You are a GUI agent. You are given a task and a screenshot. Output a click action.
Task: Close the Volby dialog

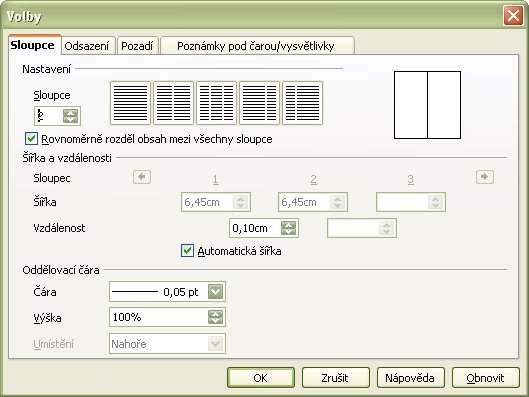[x=513, y=16]
